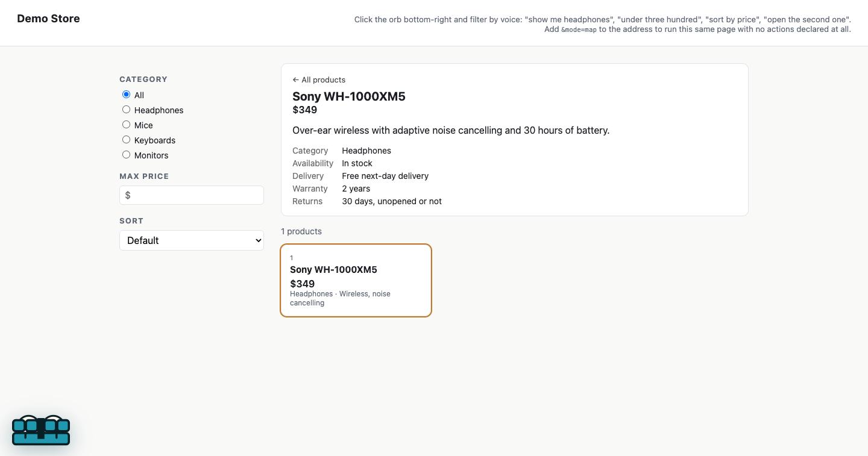Filter by Monitors category

tap(126, 155)
